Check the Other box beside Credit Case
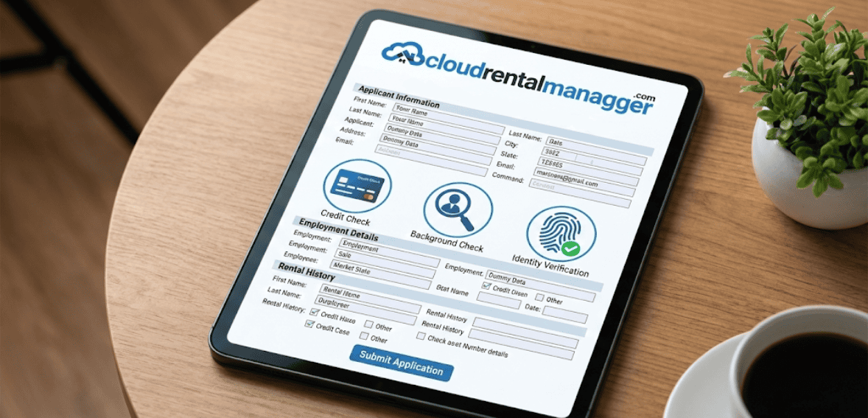This screenshot has height=418, width=868. tap(364, 335)
